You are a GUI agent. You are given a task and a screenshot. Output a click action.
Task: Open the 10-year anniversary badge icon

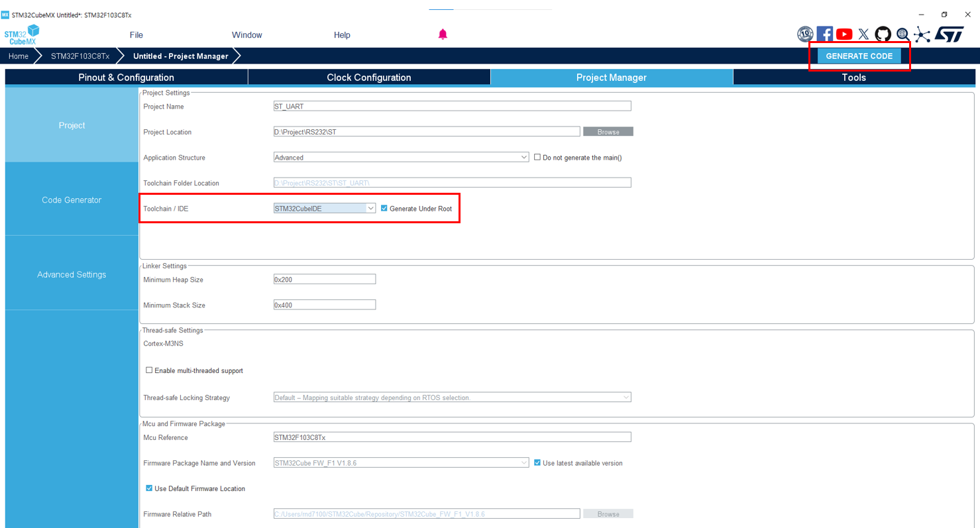point(805,34)
